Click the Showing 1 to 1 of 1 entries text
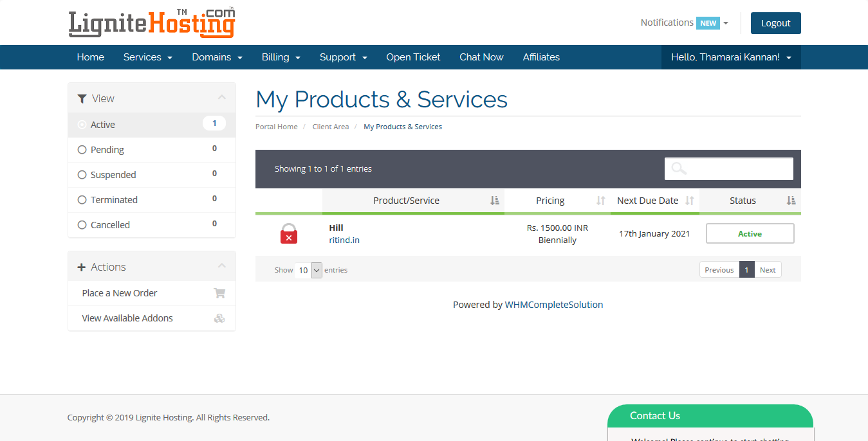Viewport: 868px width, 441px height. click(323, 169)
